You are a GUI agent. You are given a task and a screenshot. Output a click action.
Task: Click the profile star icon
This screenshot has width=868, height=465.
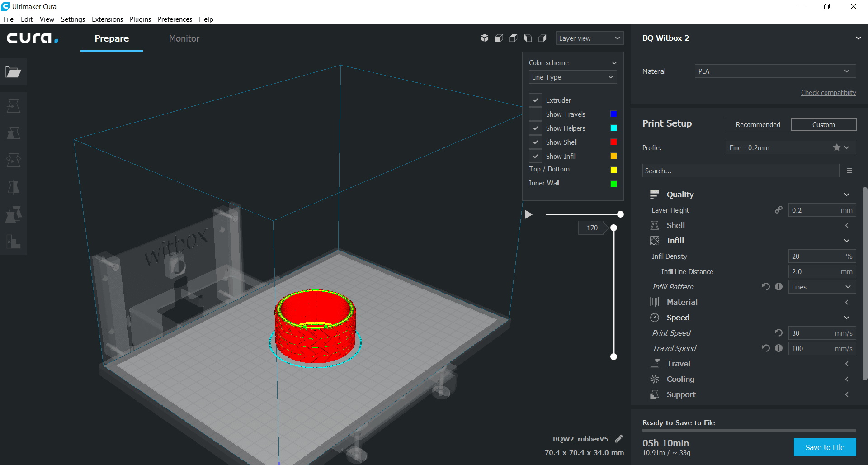[x=837, y=147]
